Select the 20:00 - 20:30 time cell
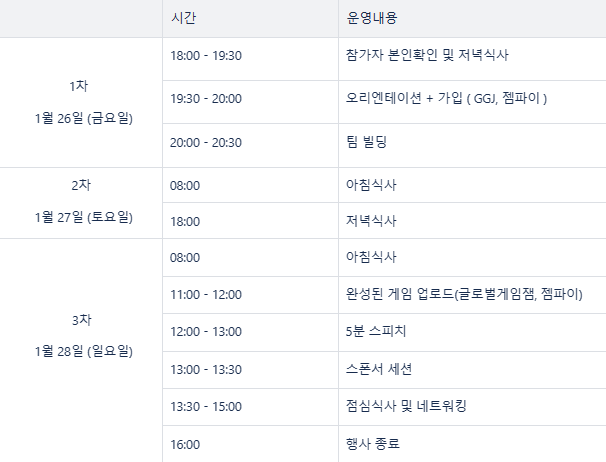 tap(207, 143)
